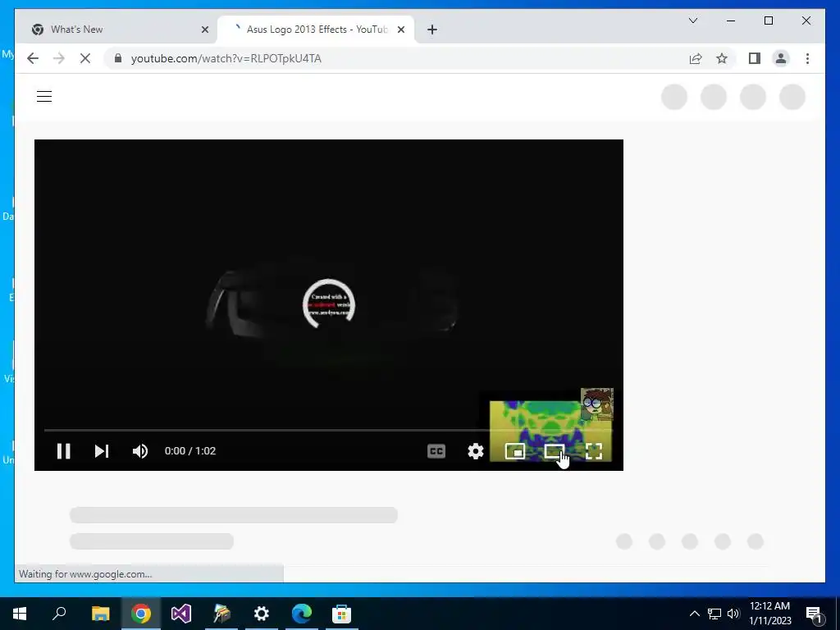Launch Microsoft Edge from the taskbar
Image resolution: width=840 pixels, height=630 pixels.
(302, 614)
